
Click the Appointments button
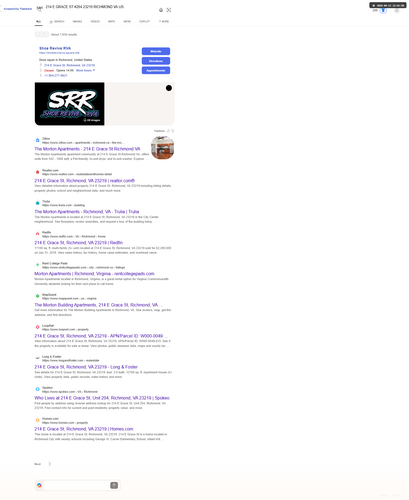[x=156, y=71]
